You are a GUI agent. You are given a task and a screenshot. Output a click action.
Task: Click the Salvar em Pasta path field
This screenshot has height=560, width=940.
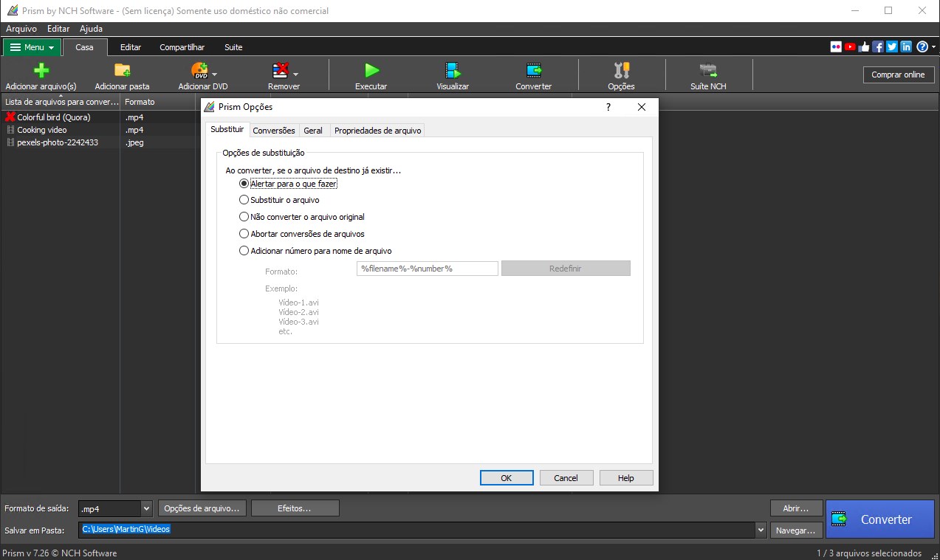(x=417, y=530)
